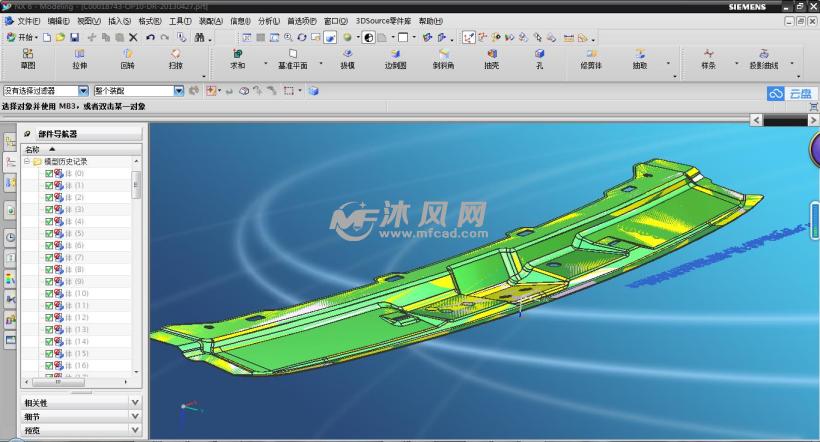Click the 云盘 cloud drive button
Screen dimensions: 820x442
[790, 94]
